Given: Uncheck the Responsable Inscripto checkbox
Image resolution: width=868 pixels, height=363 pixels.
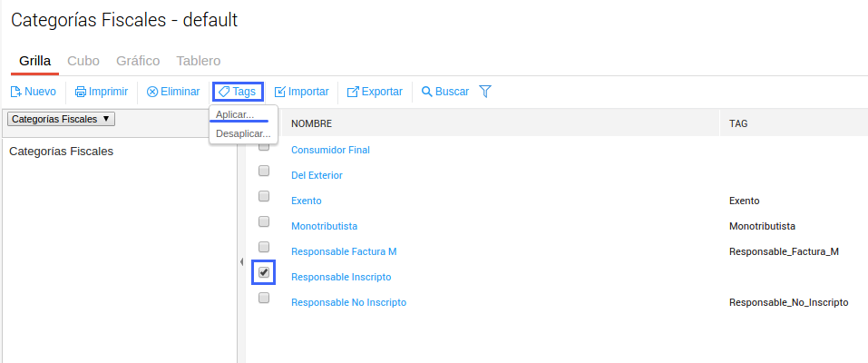Looking at the screenshot, I should (x=264, y=272).
